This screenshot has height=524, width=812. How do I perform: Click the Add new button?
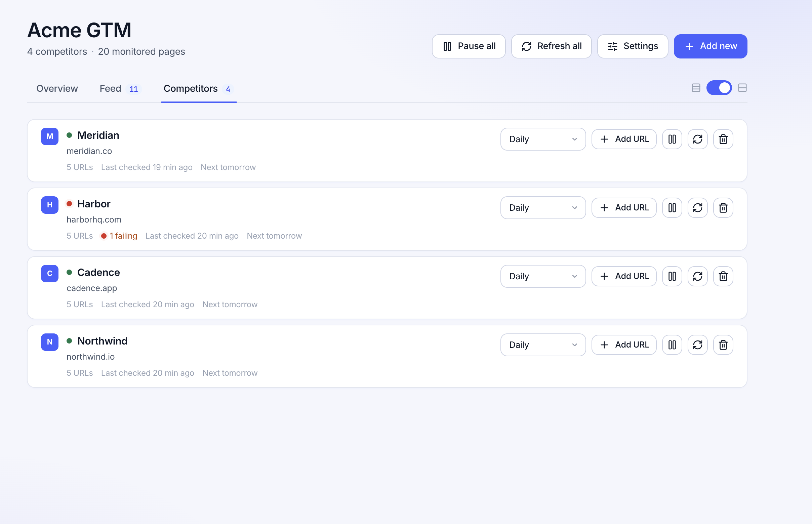(710, 46)
